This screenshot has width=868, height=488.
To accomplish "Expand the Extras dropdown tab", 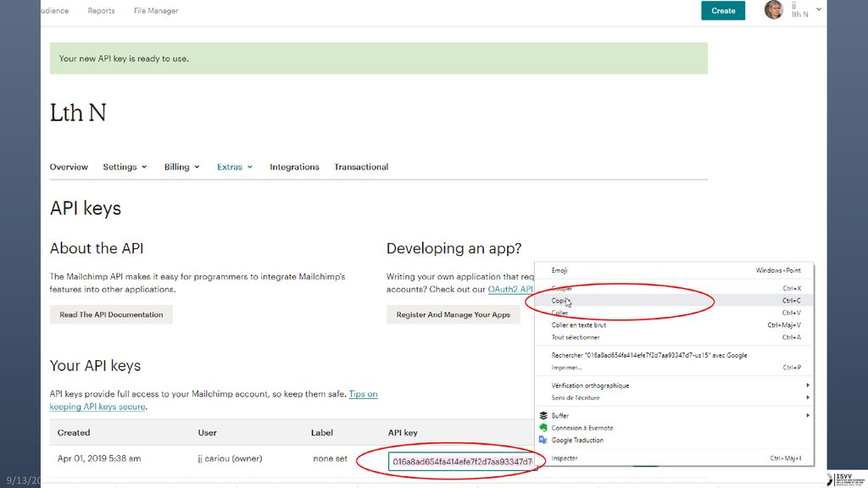I will (235, 167).
